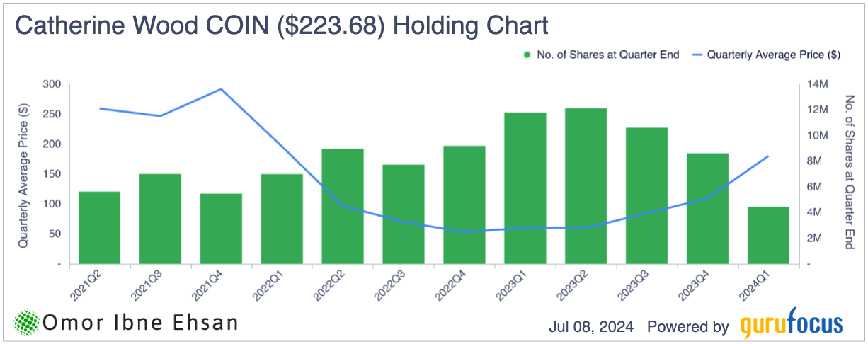Click the price line peak at 2021Q4
This screenshot has width=868, height=344.
(x=221, y=89)
